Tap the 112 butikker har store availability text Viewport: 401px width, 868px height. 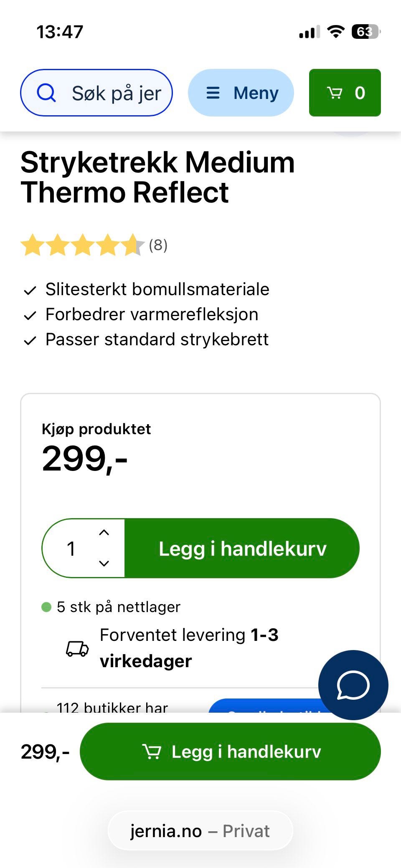point(112,707)
